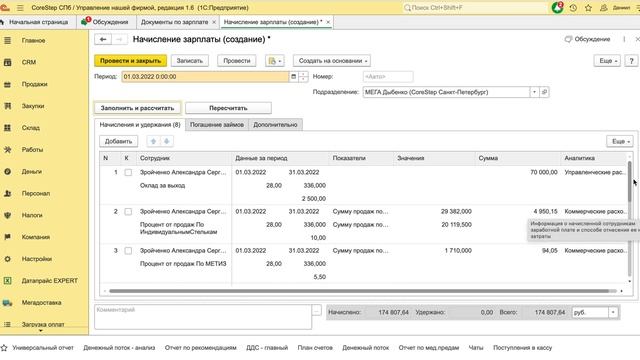Screen dimensions: 640x360
Task: Open the Загрузка оплат list icon
Action: pos(7,324)
